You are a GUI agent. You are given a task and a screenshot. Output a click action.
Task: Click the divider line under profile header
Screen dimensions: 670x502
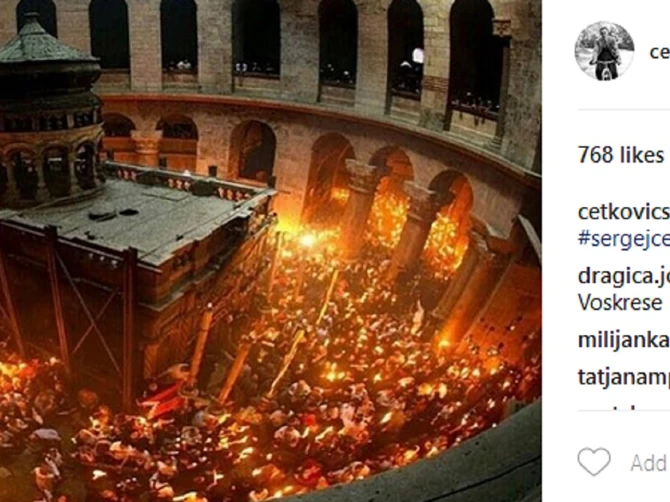(623, 110)
